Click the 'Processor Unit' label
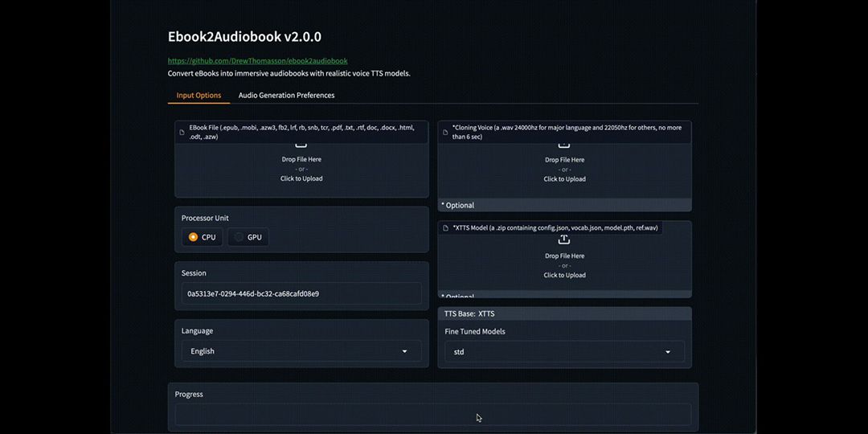 coord(206,218)
